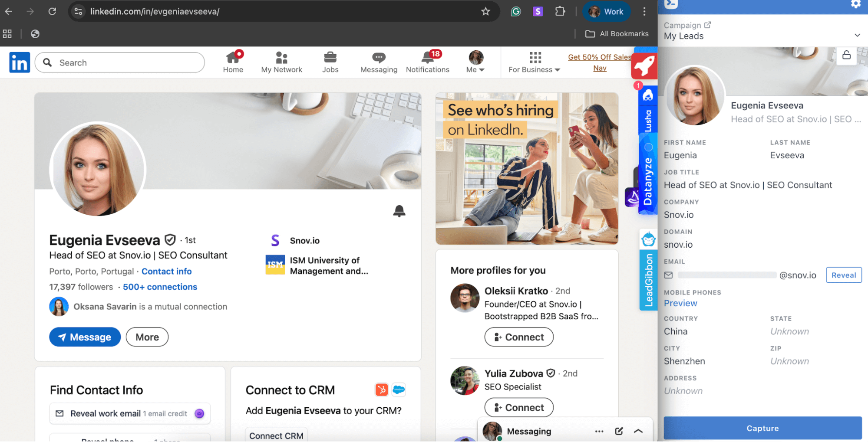Expand the Messaging panel chevron

click(x=638, y=431)
